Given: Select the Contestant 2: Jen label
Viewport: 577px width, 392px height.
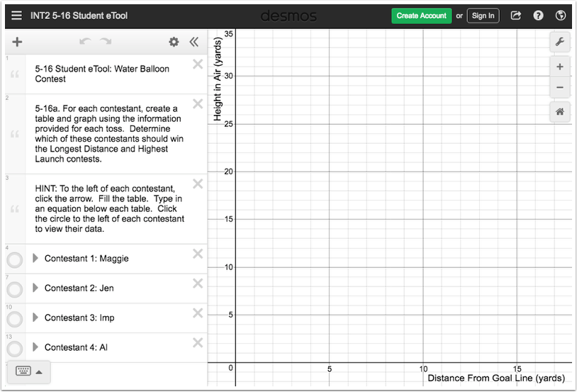Looking at the screenshot, I should click(x=79, y=289).
